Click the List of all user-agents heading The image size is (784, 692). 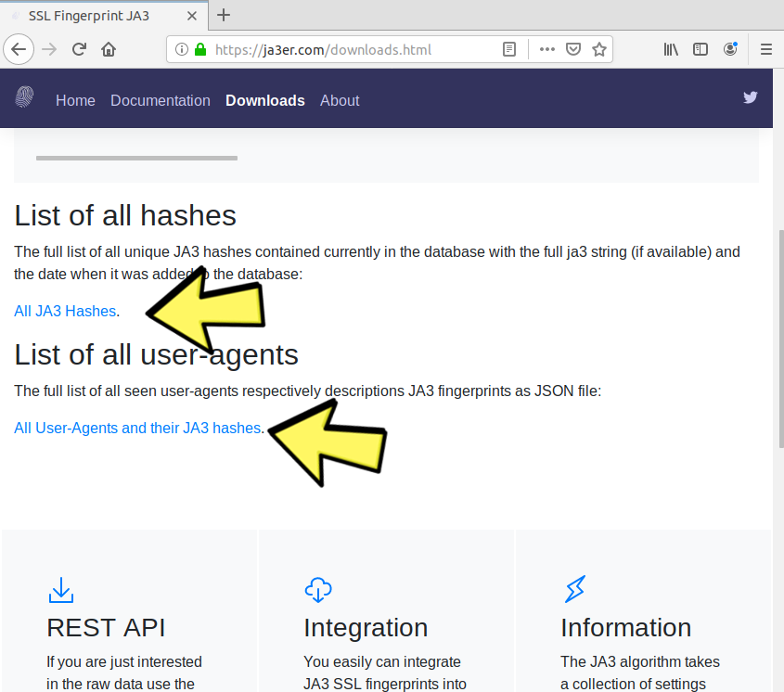pos(156,354)
